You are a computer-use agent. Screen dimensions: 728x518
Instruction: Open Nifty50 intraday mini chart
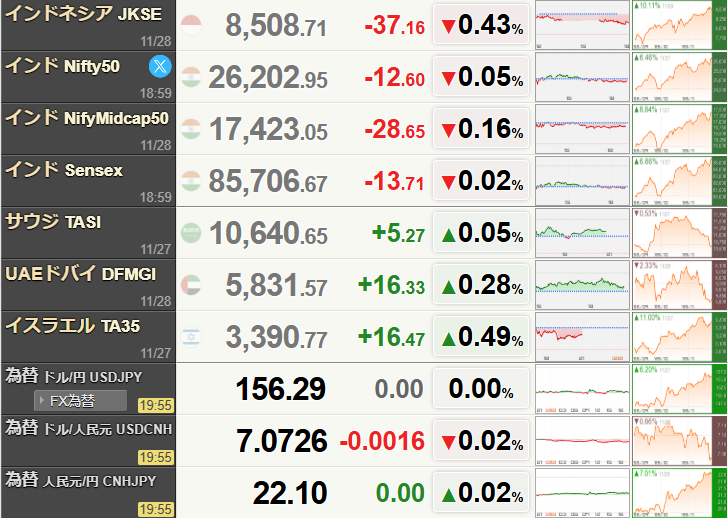pos(582,77)
